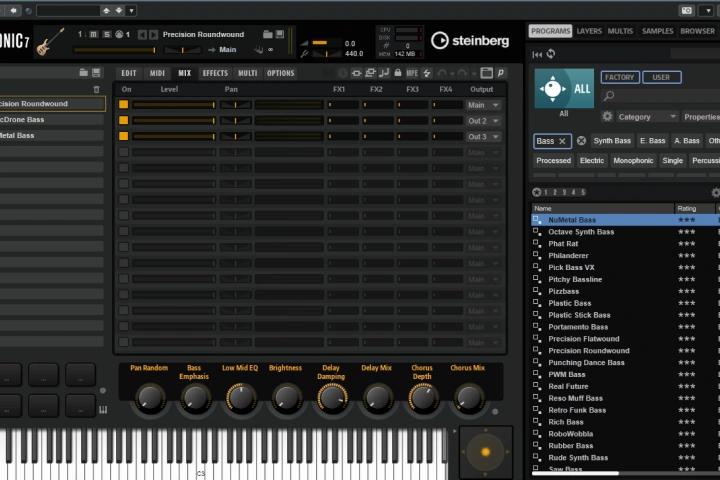The width and height of the screenshot is (720, 480).
Task: Mute slot 1 with the M button
Action: click(93, 34)
